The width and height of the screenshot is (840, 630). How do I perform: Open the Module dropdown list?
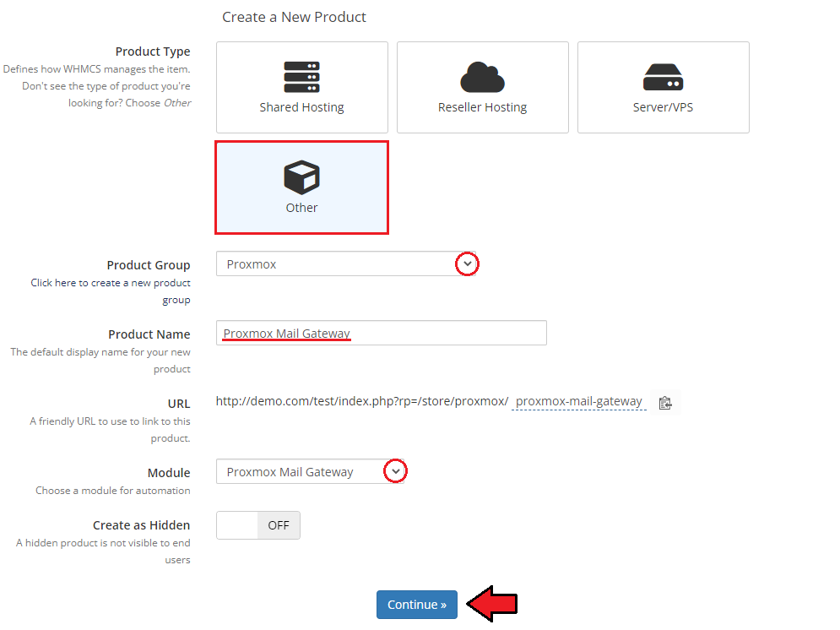(310, 471)
